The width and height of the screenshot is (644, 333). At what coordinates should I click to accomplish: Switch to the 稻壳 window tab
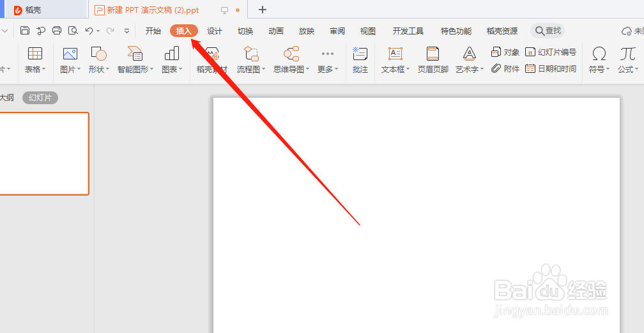(x=45, y=10)
